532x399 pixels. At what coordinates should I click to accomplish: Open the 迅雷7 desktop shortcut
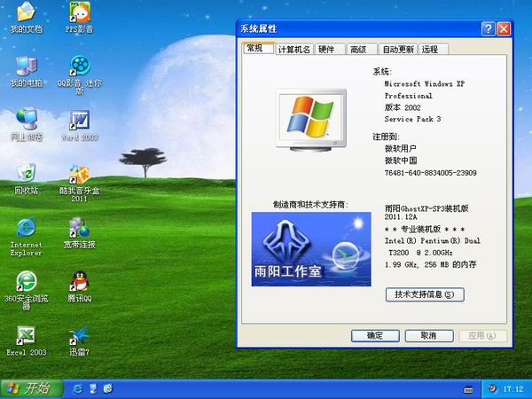click(x=80, y=340)
